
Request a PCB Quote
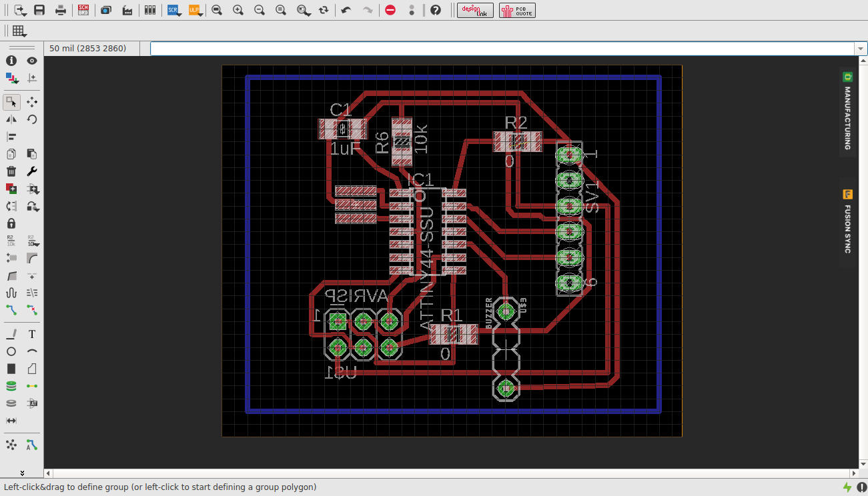tap(516, 10)
